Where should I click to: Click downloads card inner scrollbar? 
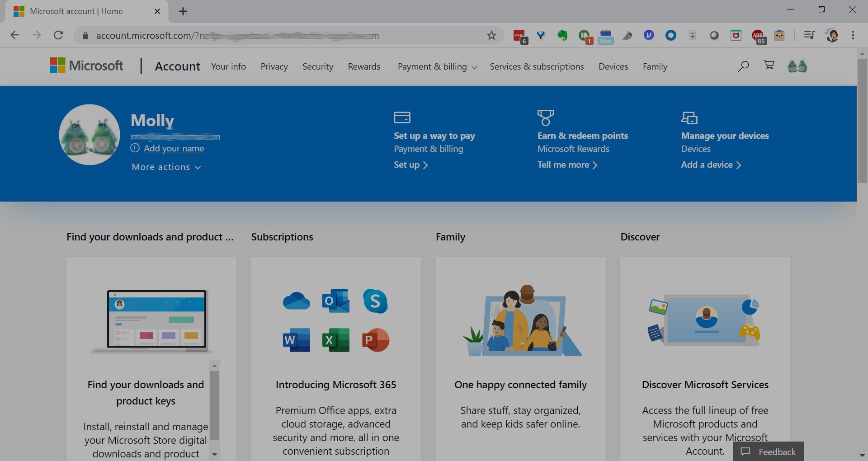[x=215, y=405]
